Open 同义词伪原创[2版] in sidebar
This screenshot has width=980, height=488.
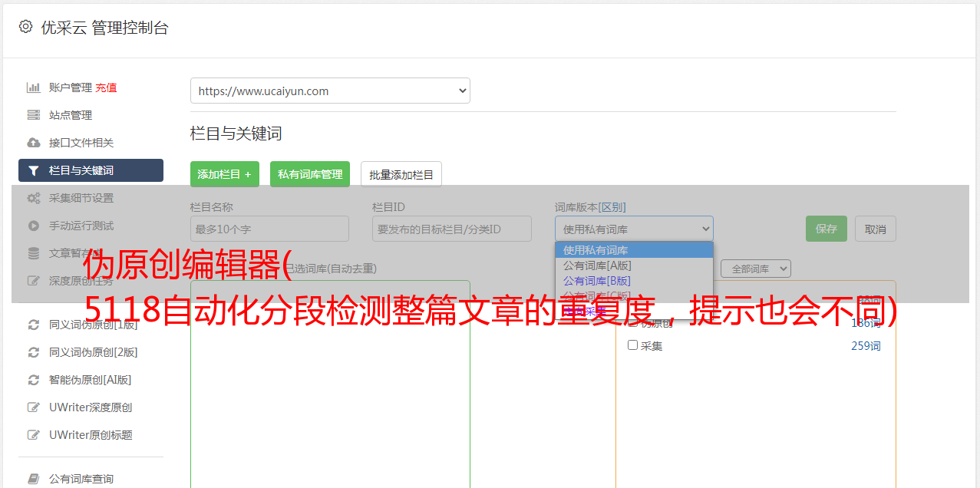[x=93, y=352]
